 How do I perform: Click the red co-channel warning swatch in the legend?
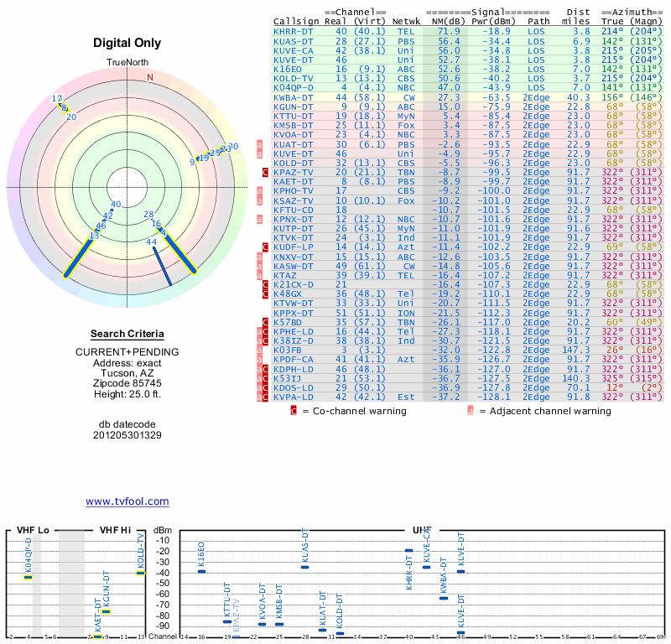(294, 411)
